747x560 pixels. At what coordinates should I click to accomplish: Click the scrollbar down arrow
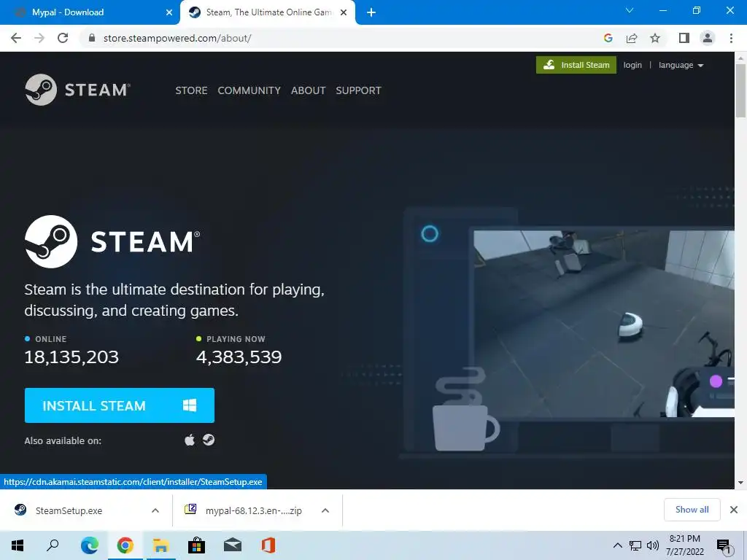click(x=740, y=483)
